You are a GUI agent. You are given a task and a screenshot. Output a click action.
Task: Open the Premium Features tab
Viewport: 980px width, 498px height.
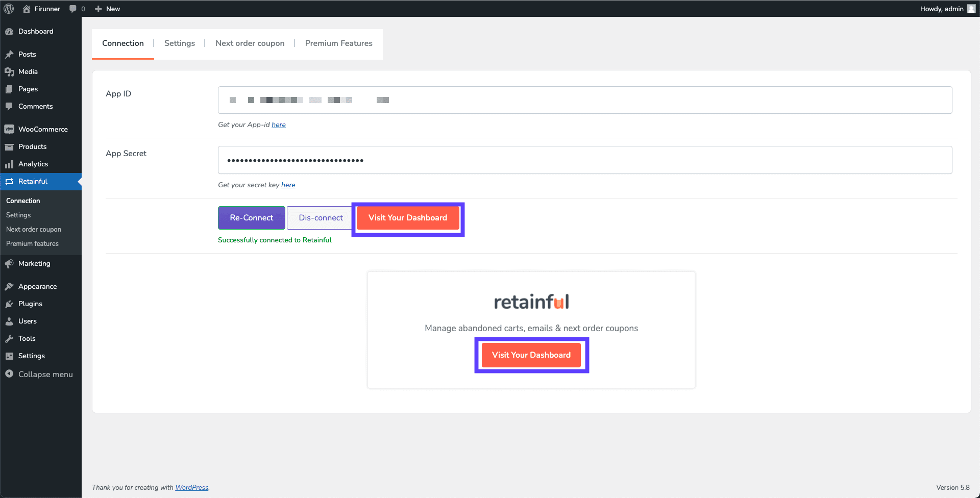(x=339, y=43)
